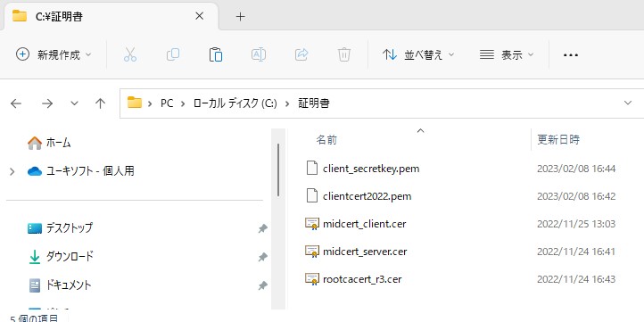Expand the ユーキソフト - 個人用 OneDrive node
This screenshot has height=322, width=644.
coord(12,171)
